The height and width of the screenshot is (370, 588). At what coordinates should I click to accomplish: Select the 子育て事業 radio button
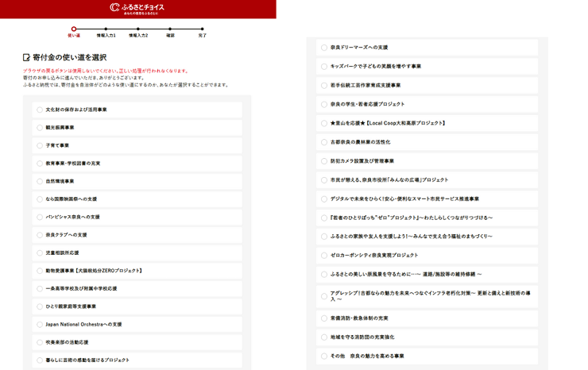point(40,145)
